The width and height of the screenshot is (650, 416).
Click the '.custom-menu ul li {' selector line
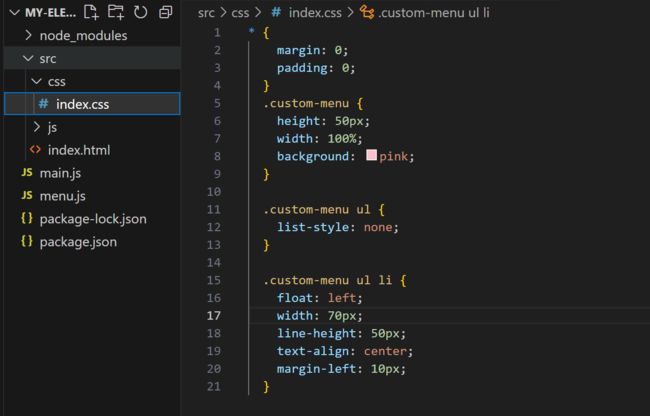point(335,280)
